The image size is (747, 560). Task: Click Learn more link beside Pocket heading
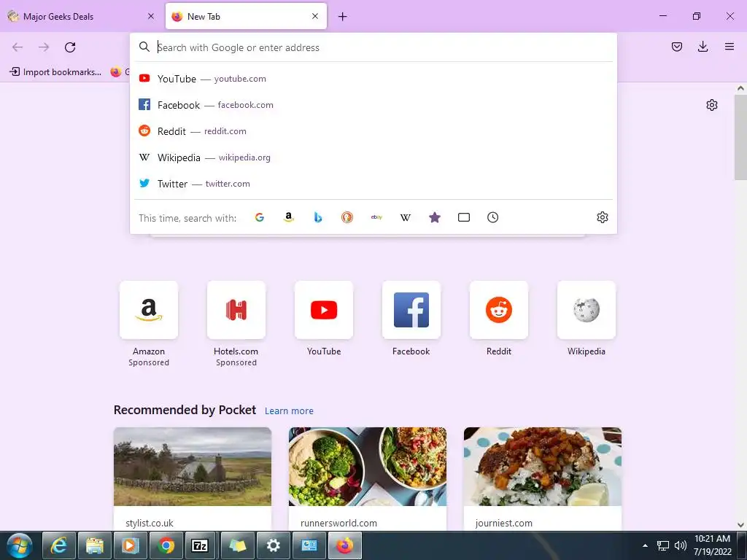pyautogui.click(x=289, y=411)
